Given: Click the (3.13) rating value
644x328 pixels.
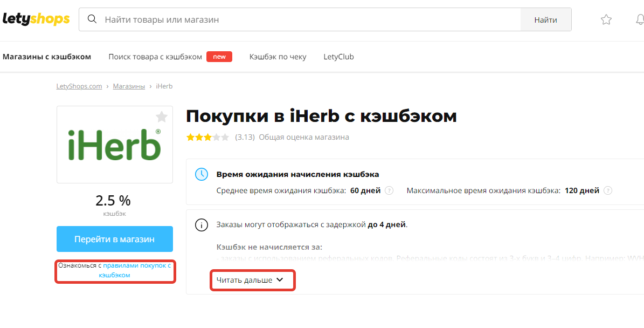Looking at the screenshot, I should point(245,137).
